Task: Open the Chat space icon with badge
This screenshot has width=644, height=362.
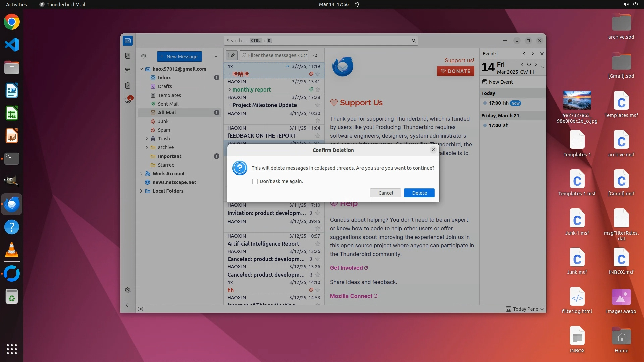Action: (x=128, y=100)
